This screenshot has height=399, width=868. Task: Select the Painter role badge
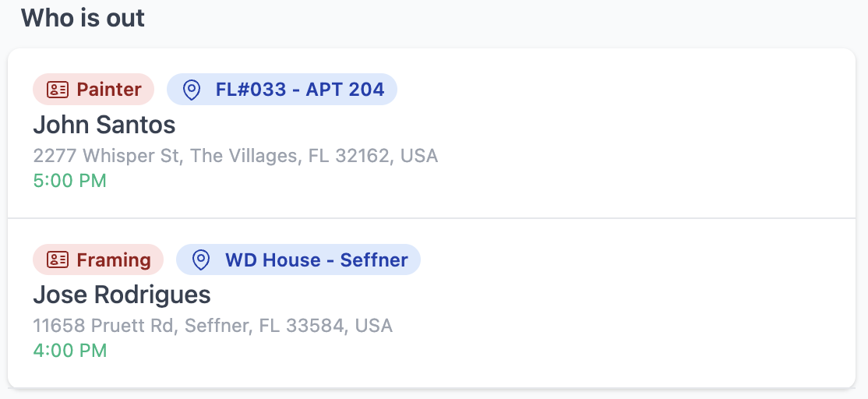[x=94, y=89]
